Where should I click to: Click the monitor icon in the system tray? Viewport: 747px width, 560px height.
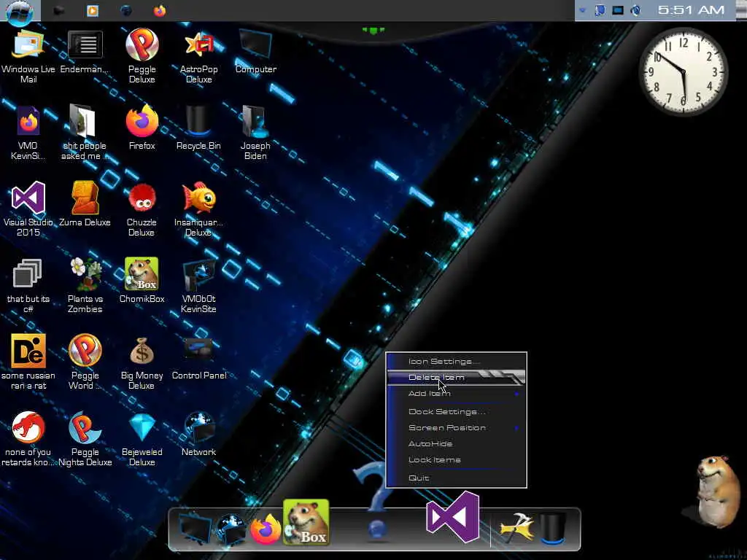point(617,10)
